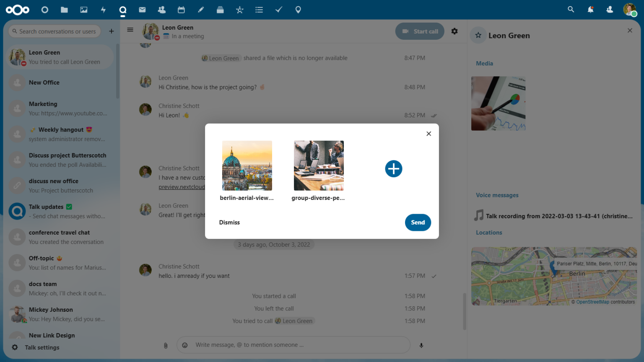Collapse the conversation list with hamburger icon
The image size is (644, 362).
point(130,30)
